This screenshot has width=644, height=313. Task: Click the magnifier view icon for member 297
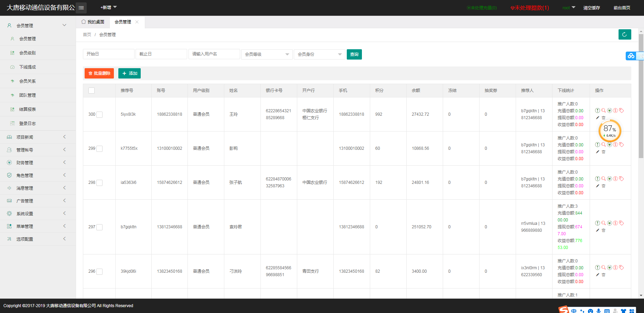click(603, 223)
